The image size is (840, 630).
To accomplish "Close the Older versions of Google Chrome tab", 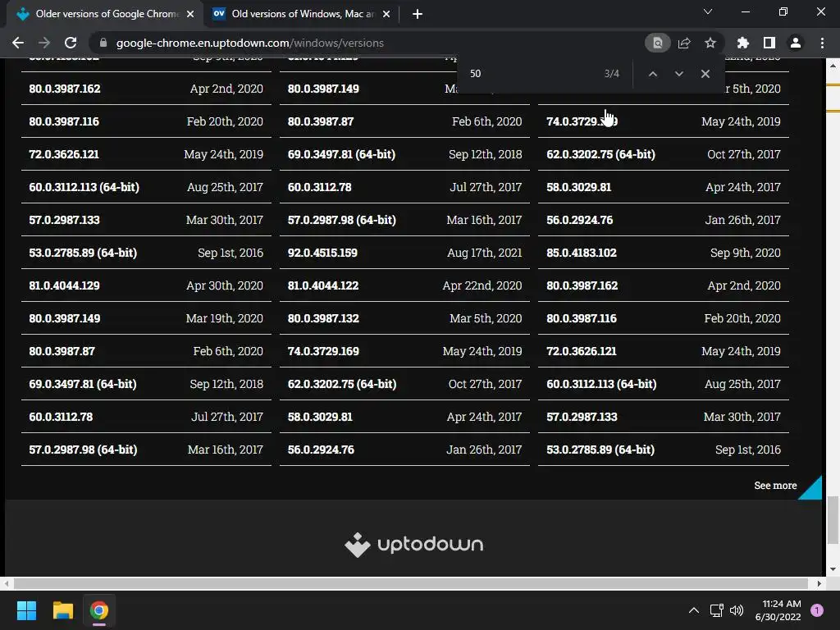I will (x=190, y=14).
